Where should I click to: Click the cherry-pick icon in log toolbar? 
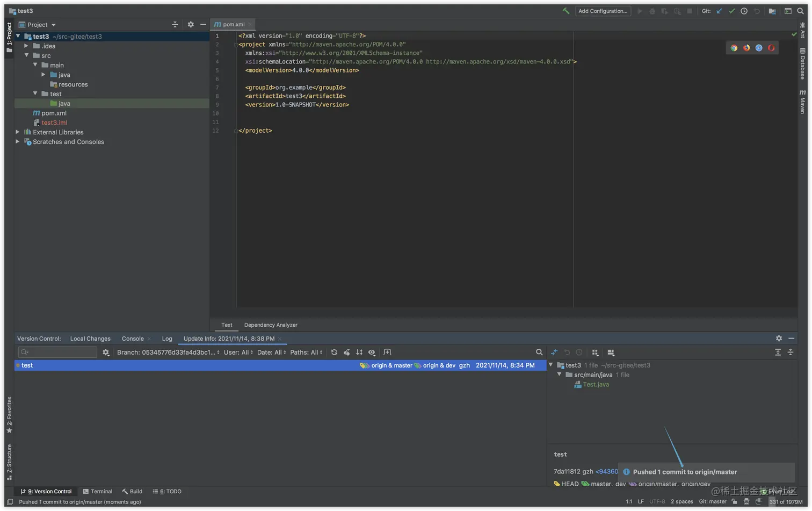pyautogui.click(x=347, y=352)
